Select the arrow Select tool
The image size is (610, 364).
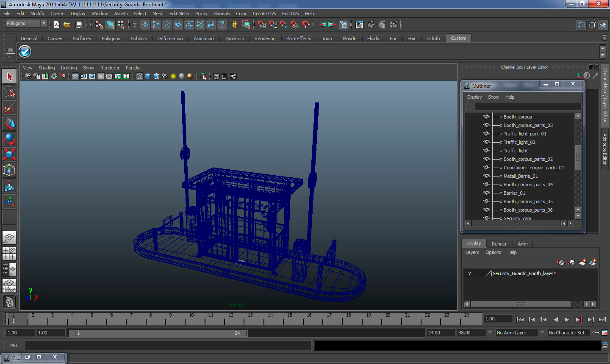coord(9,77)
